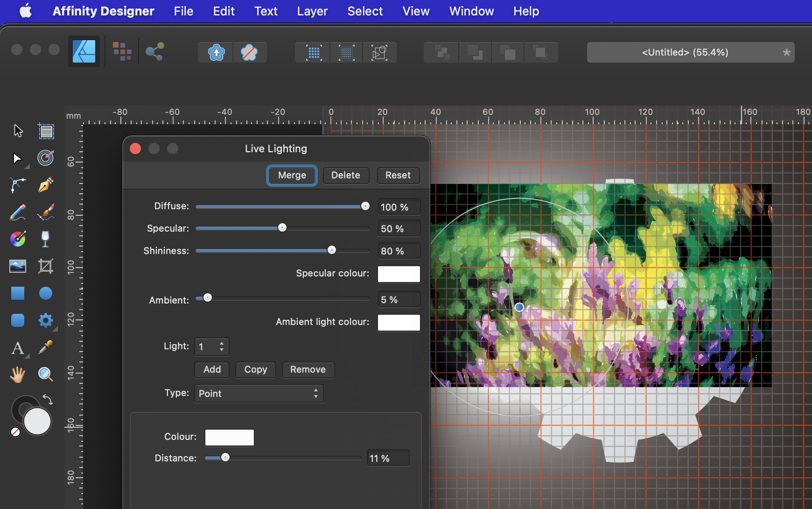Viewport: 812px width, 509px height.
Task: Toggle the third snapping toolbar button with a square overlay
Action: coord(379,52)
